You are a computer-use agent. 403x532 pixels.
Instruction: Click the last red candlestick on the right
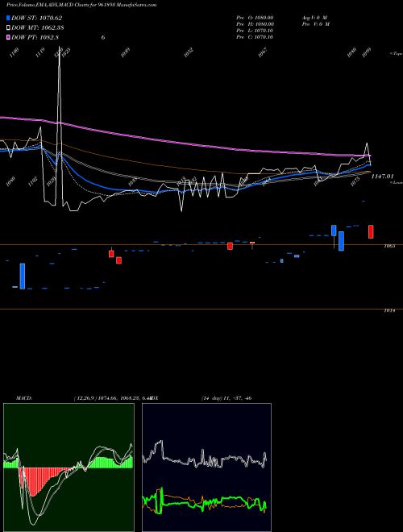(371, 231)
